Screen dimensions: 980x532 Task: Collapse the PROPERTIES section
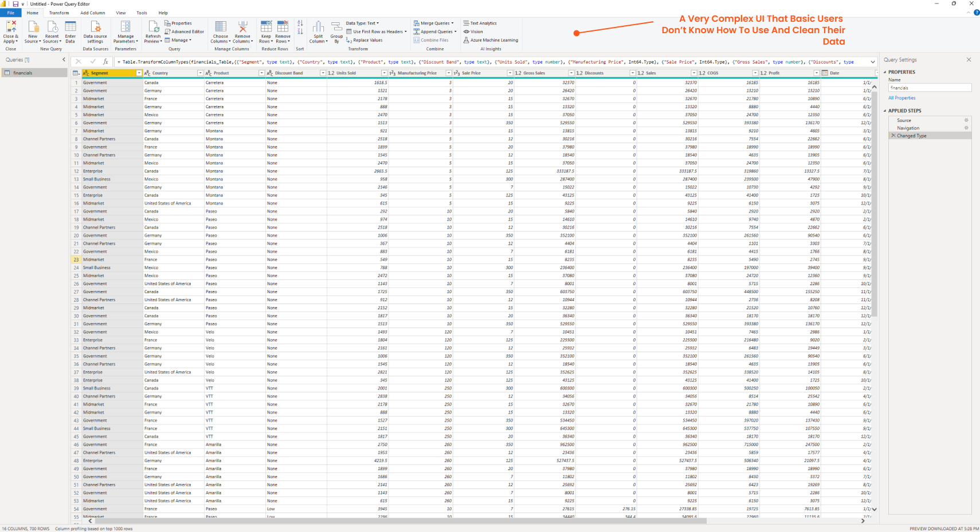click(885, 72)
